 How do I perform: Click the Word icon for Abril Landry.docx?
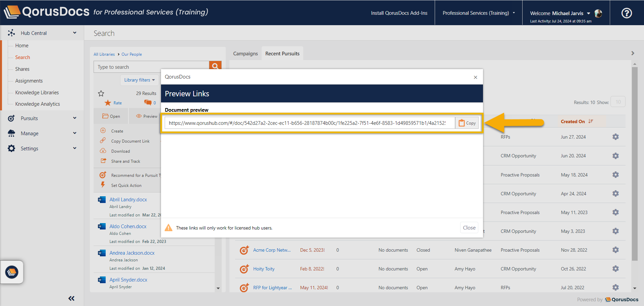(102, 200)
